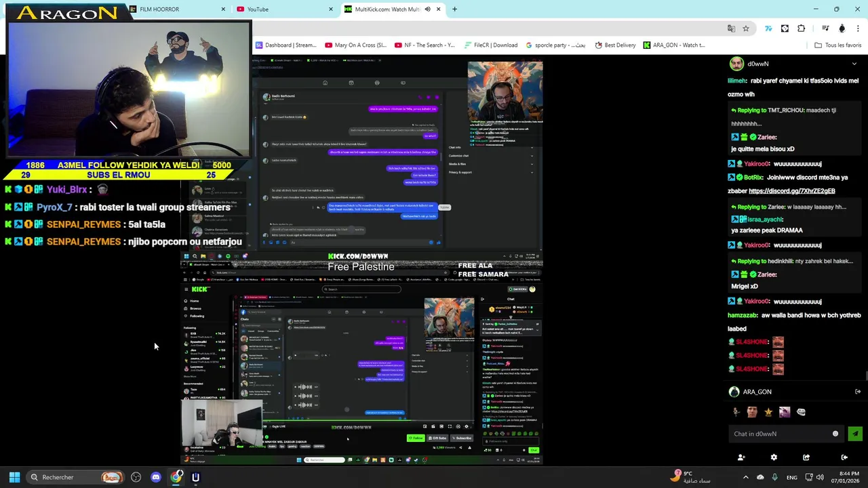This screenshot has width=868, height=488.
Task: Open the Mary On A Cross bookmark
Action: tap(355, 45)
